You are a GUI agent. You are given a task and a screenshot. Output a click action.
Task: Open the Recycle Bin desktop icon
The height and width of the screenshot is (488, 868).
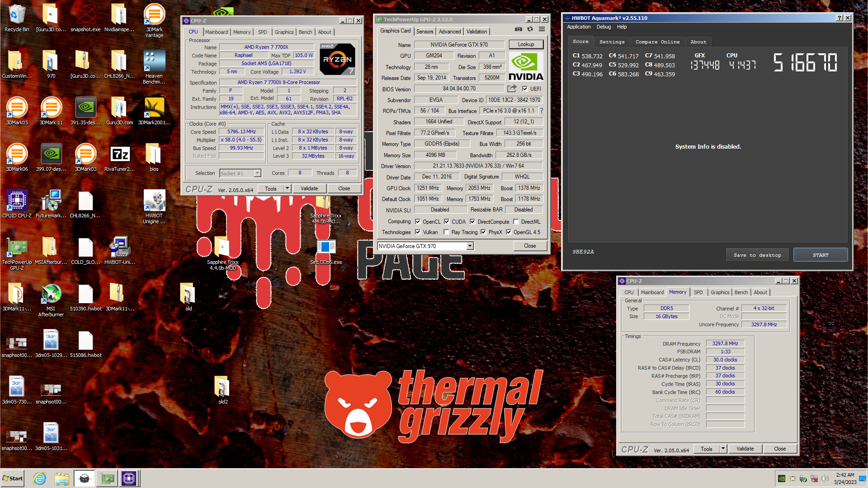coord(17,18)
